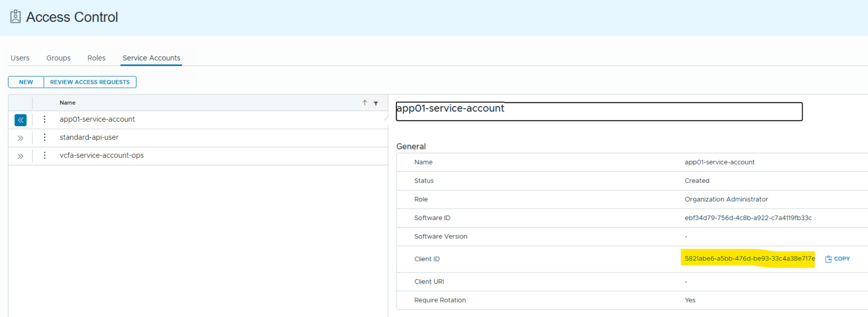
Task: Click Review Access Requests button
Action: pyautogui.click(x=90, y=82)
